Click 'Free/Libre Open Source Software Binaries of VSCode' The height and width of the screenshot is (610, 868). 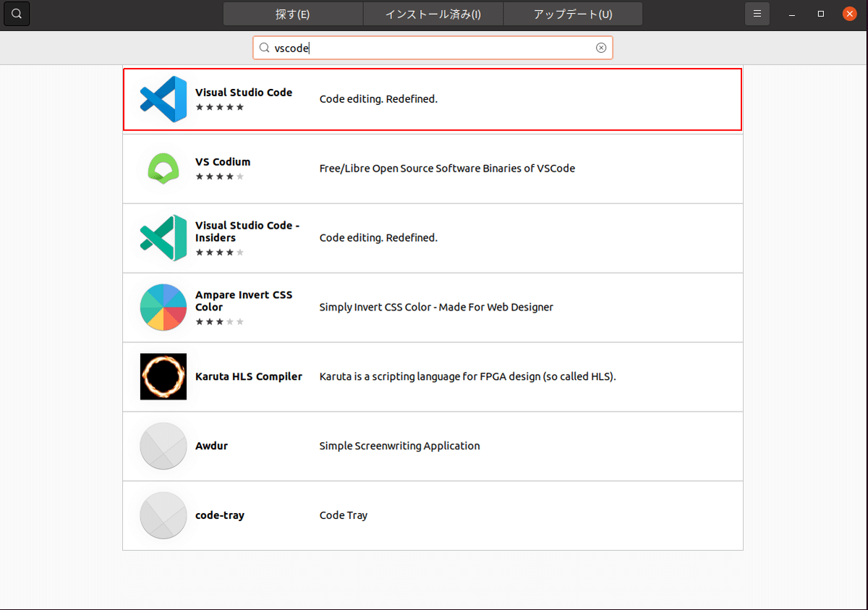[x=447, y=169]
